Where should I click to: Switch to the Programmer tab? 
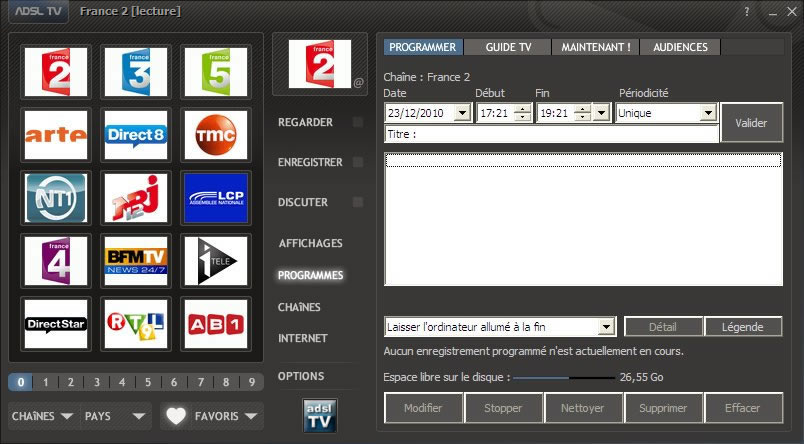click(423, 47)
